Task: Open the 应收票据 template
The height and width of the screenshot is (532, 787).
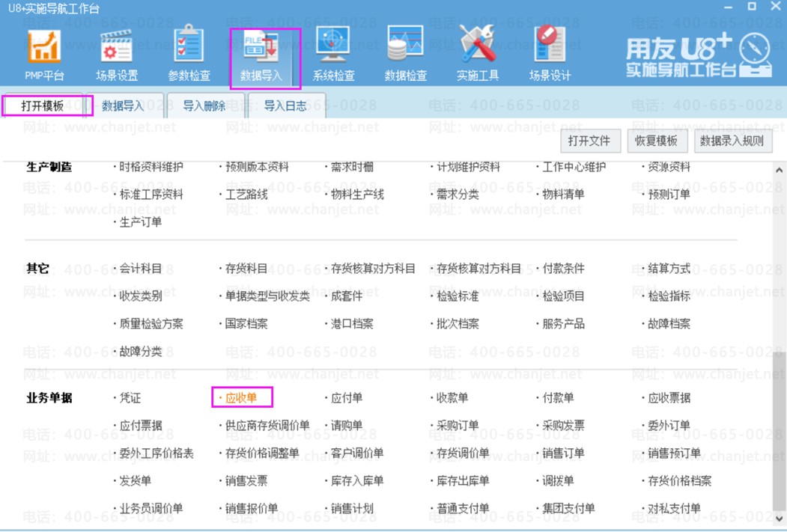Action: (669, 398)
